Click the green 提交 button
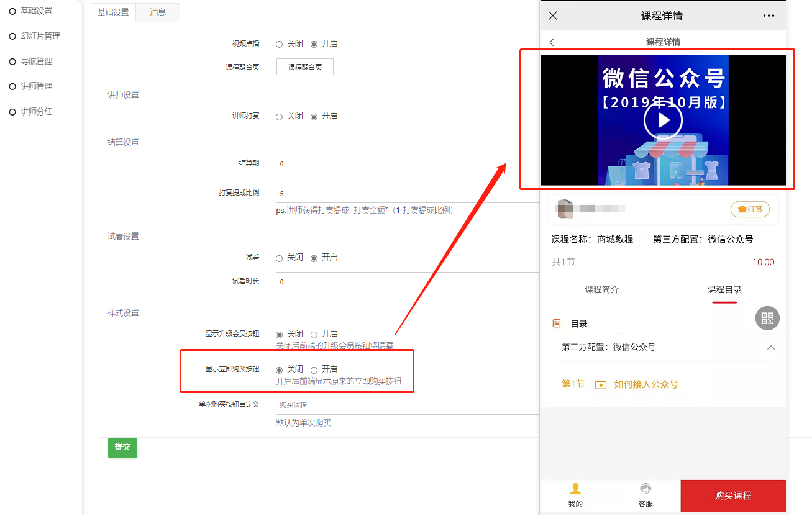 tap(122, 447)
